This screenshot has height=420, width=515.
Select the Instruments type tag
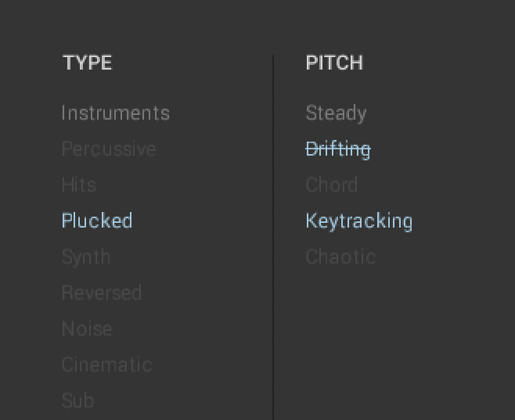pyautogui.click(x=115, y=113)
